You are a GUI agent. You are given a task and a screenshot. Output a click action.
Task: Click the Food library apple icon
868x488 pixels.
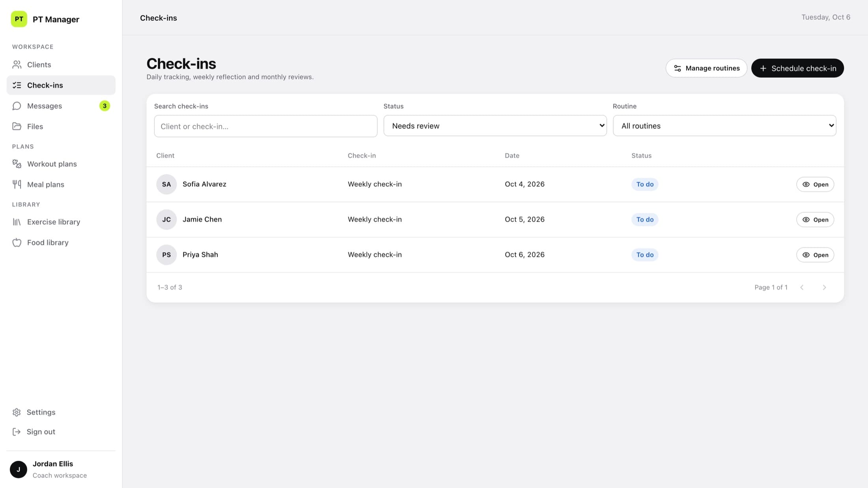click(17, 242)
